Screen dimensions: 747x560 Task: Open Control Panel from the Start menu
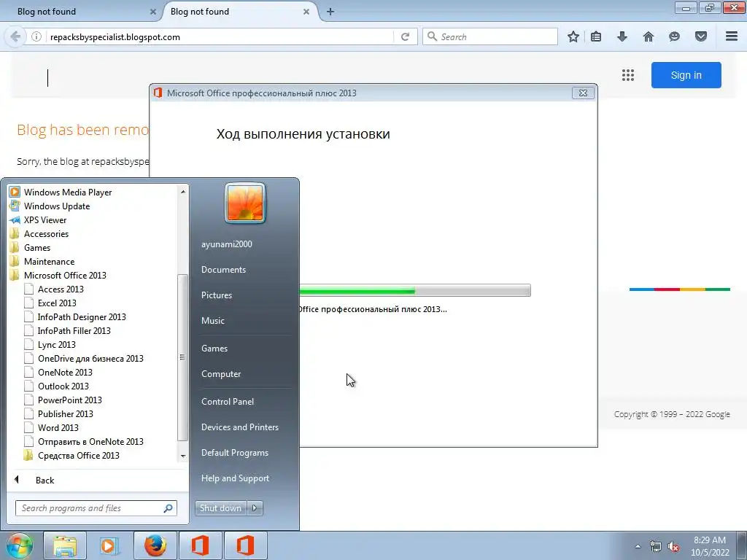coord(228,402)
